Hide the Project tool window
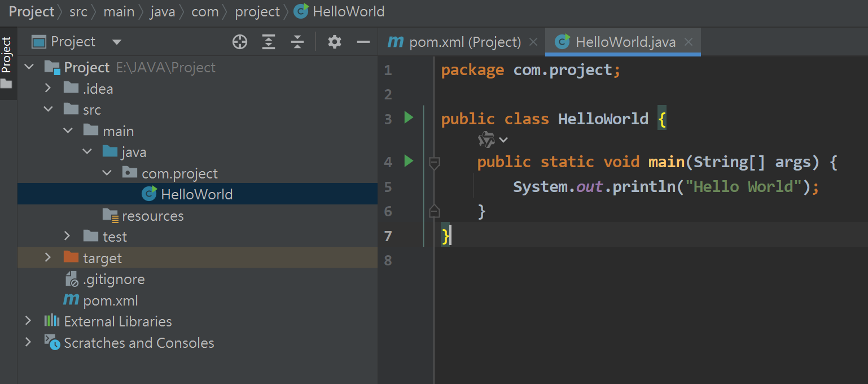This screenshot has height=384, width=868. pos(363,42)
